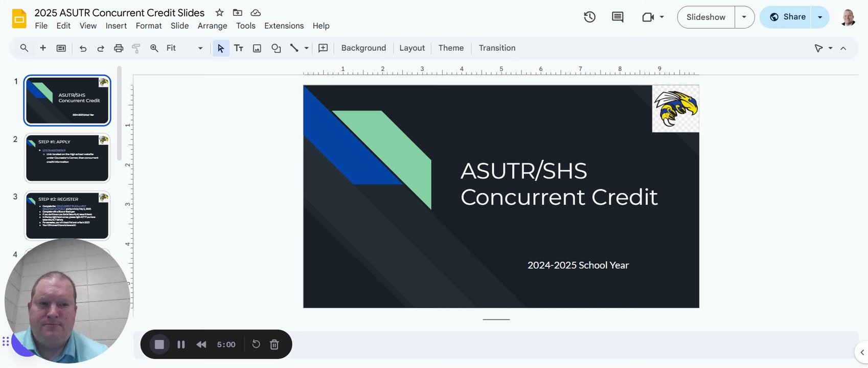The image size is (868, 368).
Task: Open the Google Slides home icon
Action: [x=19, y=18]
